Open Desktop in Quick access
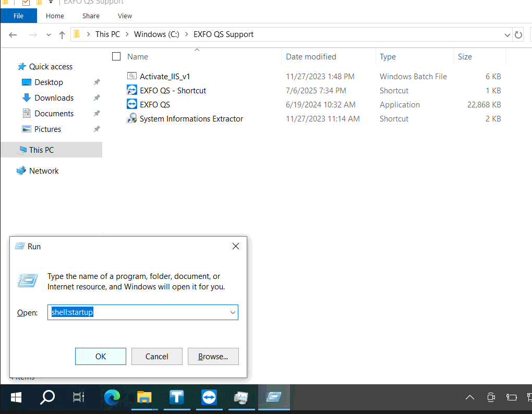Image resolution: width=532 pixels, height=414 pixels. point(49,82)
